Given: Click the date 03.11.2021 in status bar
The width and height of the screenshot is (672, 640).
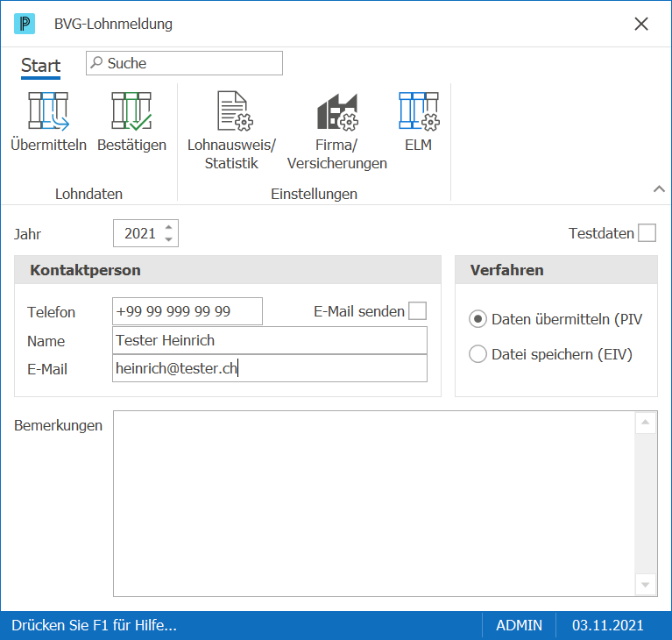Looking at the screenshot, I should (x=608, y=625).
